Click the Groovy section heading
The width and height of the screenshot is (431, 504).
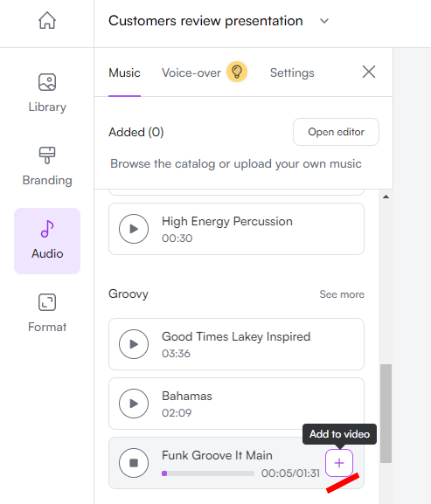click(x=129, y=293)
